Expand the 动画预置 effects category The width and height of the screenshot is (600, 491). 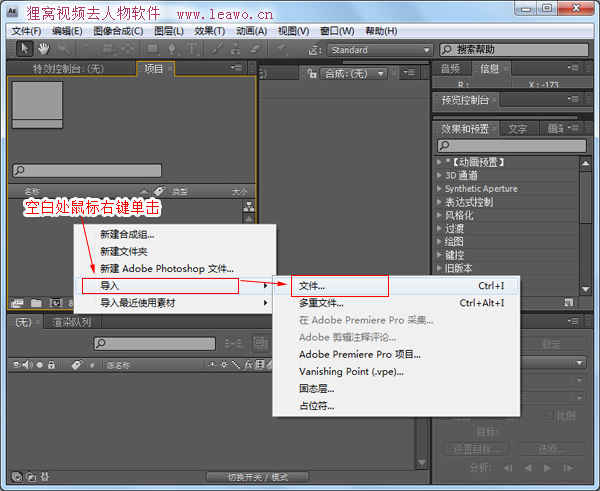tap(439, 162)
